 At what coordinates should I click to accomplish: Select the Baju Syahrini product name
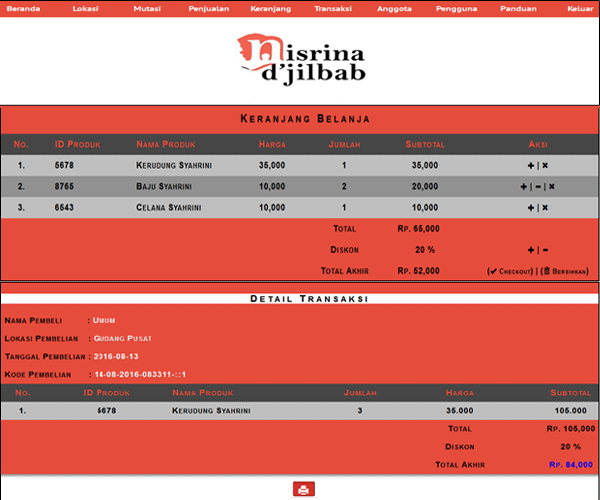click(x=164, y=186)
